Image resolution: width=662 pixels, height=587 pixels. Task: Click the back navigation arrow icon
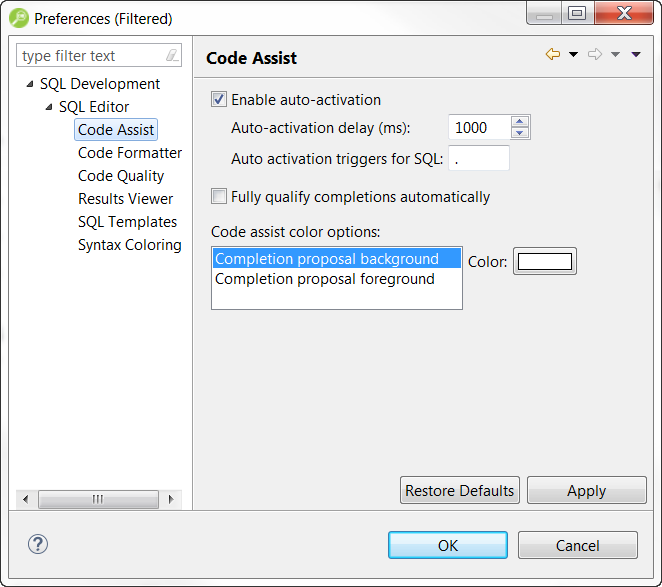pyautogui.click(x=552, y=55)
